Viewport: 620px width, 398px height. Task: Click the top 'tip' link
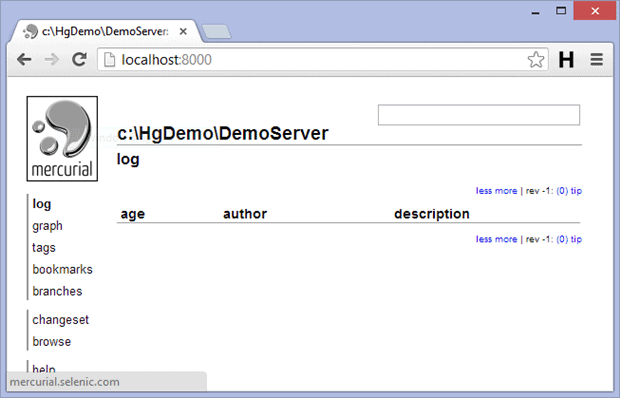point(576,191)
